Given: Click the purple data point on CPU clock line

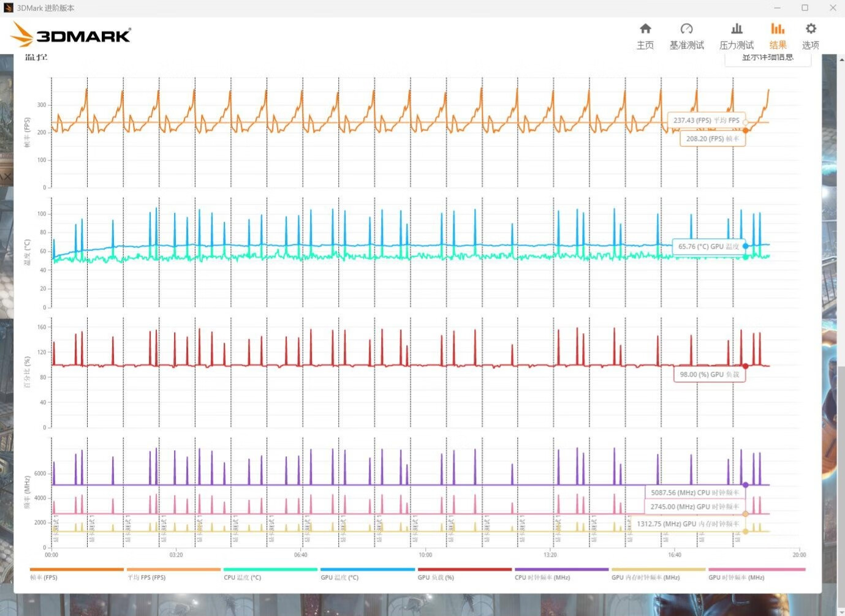Looking at the screenshot, I should tap(745, 485).
